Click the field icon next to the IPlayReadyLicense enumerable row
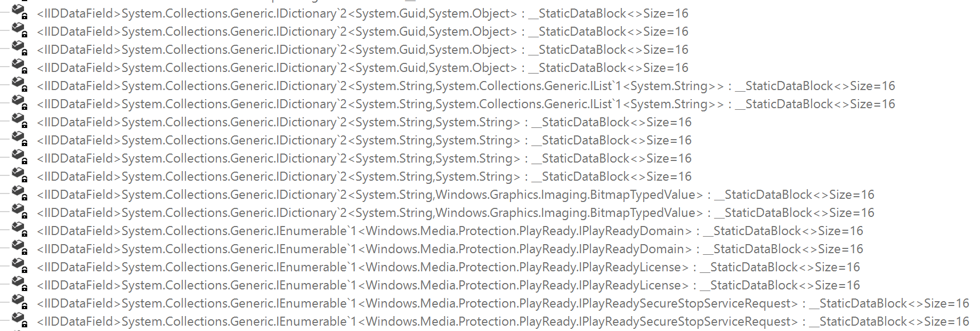This screenshot has width=980, height=331. click(x=20, y=265)
